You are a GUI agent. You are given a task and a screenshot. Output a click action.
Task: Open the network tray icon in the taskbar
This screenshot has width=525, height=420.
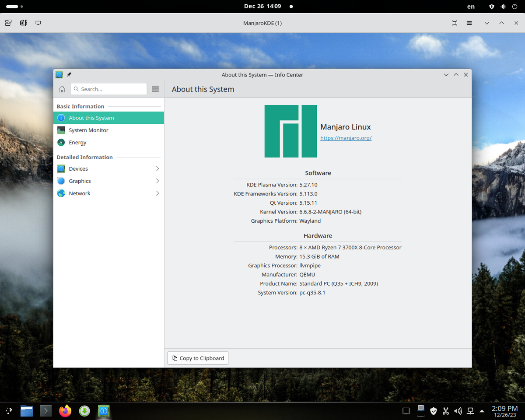(x=470, y=411)
